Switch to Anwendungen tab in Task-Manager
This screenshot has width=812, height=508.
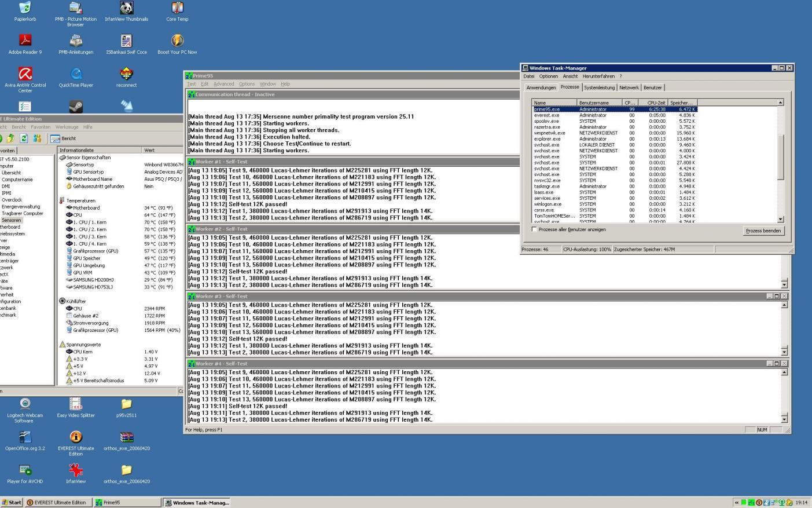(541, 87)
